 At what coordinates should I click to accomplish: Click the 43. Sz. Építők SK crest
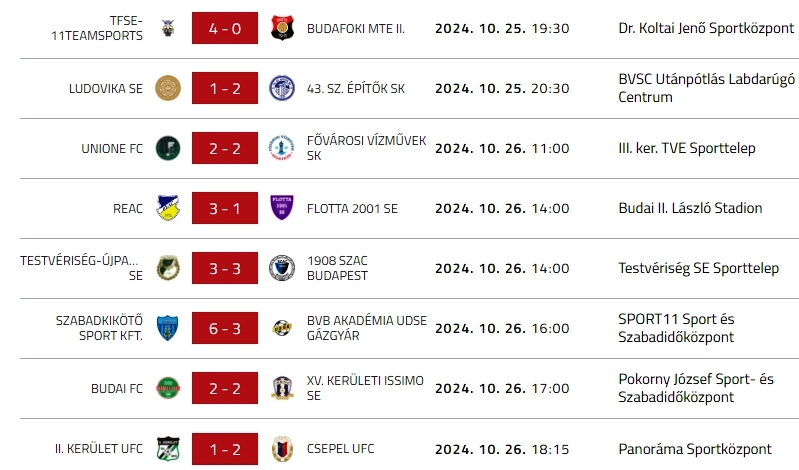pos(282,88)
